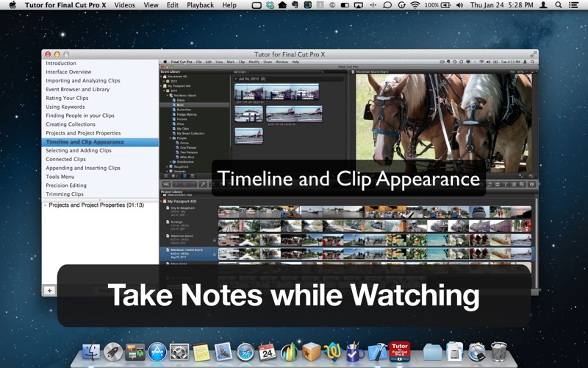Screen dimensions: 588x368
Task: Click the battery 100% indicator
Action: 438,5
